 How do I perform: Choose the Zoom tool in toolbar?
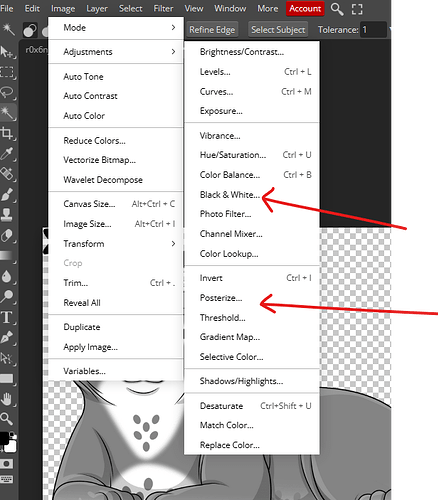[x=7, y=418]
